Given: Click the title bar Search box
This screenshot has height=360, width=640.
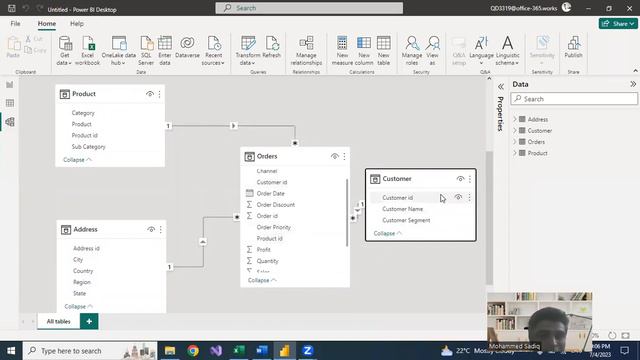Looking at the screenshot, I should point(309,8).
